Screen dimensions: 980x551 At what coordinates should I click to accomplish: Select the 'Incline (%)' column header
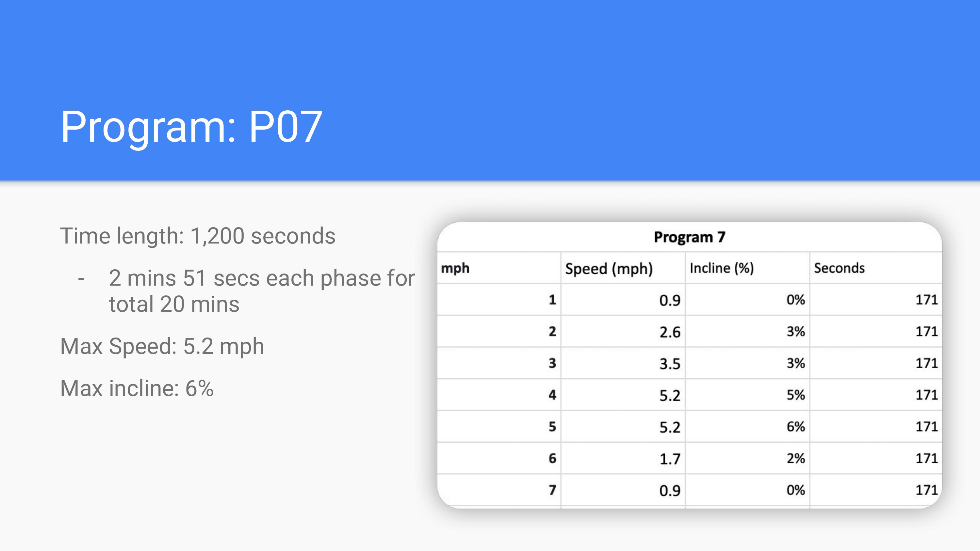point(721,268)
